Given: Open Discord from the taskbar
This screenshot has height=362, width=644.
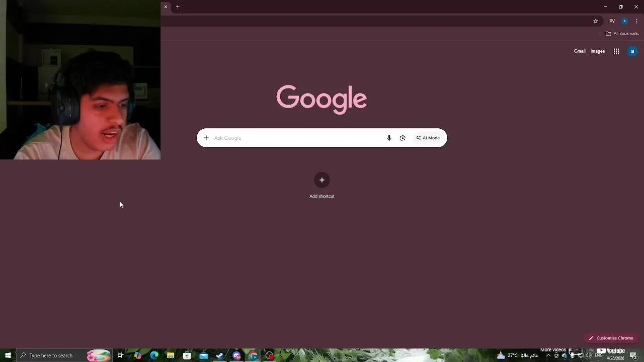Looking at the screenshot, I should 236,355.
